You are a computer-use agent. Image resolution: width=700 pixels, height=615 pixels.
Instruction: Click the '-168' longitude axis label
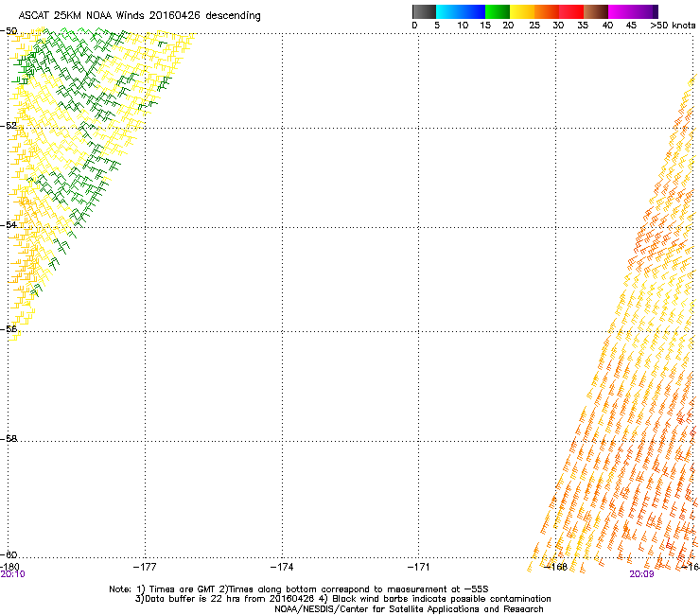click(x=556, y=567)
